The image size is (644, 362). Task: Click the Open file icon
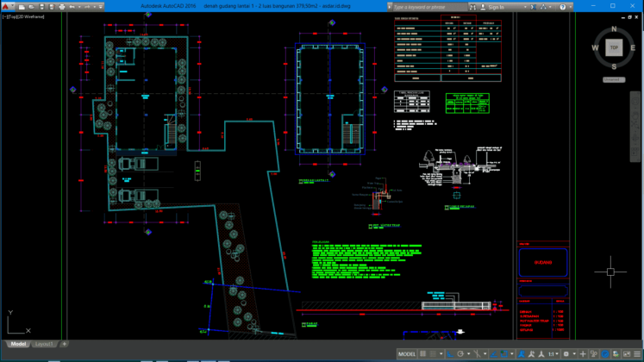pyautogui.click(x=32, y=7)
